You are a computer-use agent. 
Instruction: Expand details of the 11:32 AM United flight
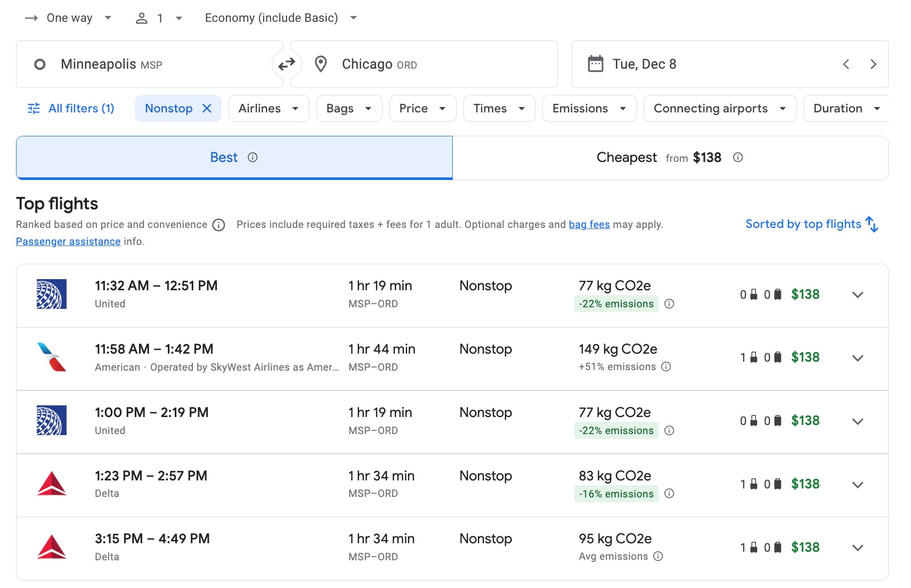(858, 295)
